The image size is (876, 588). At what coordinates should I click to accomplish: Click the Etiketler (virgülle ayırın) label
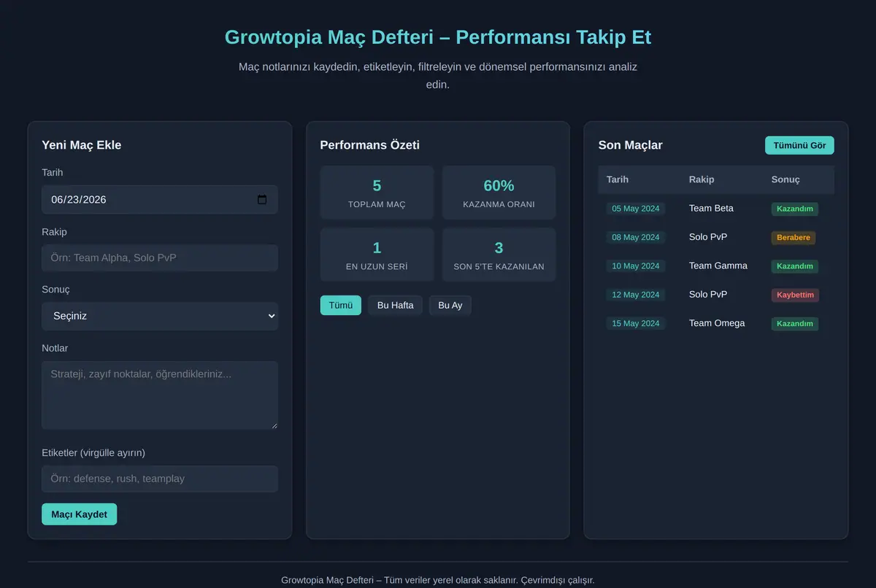pyautogui.click(x=93, y=452)
